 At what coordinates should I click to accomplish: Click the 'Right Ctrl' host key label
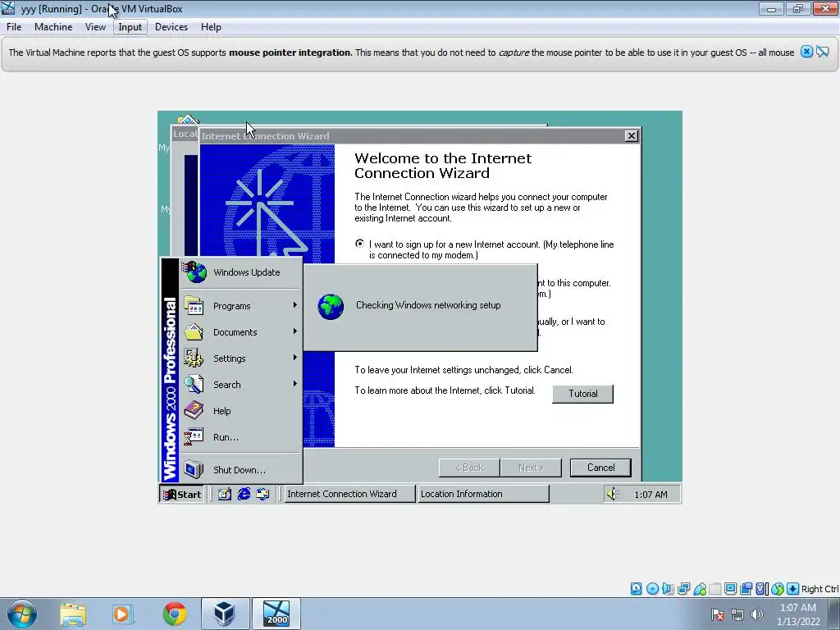819,589
